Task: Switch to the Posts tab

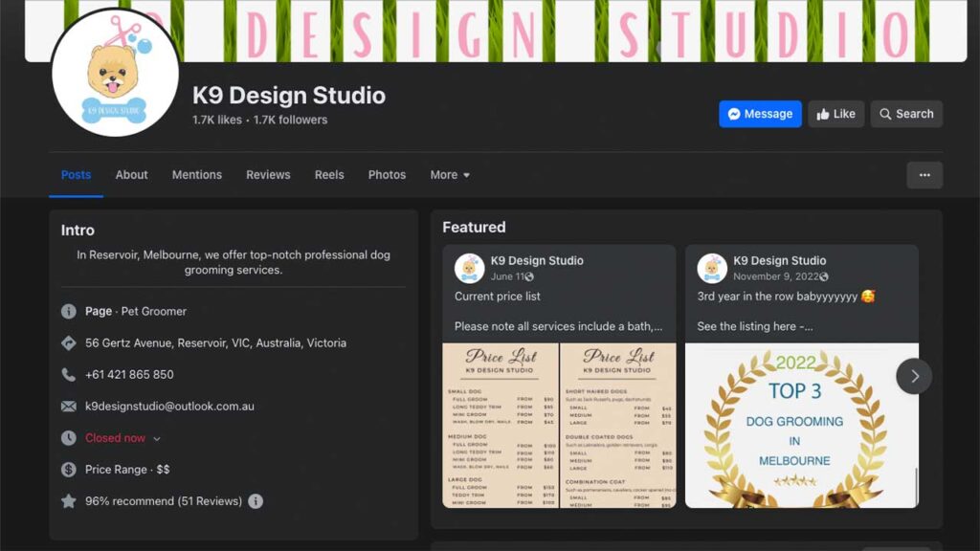Action: click(77, 175)
